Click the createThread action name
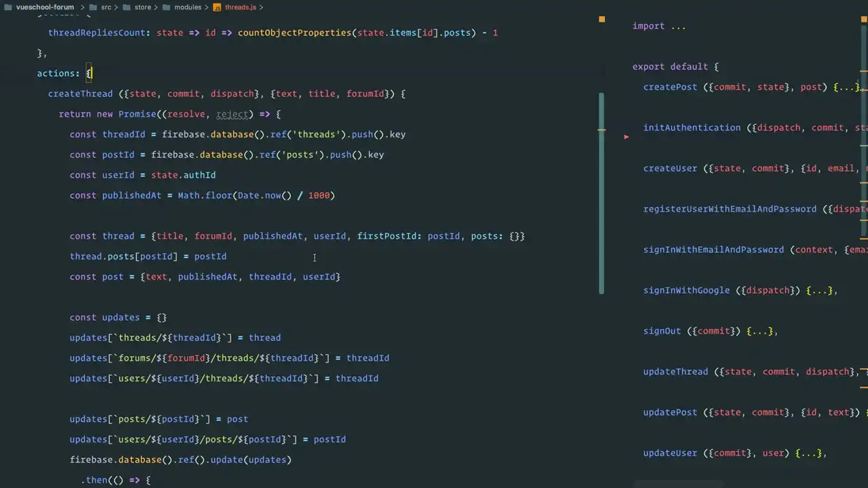Screen dimensions: 868x488 pyautogui.click(x=80, y=94)
